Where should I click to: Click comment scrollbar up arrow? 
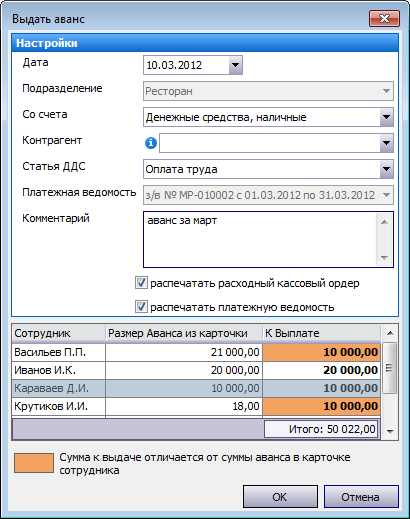[x=384, y=222]
